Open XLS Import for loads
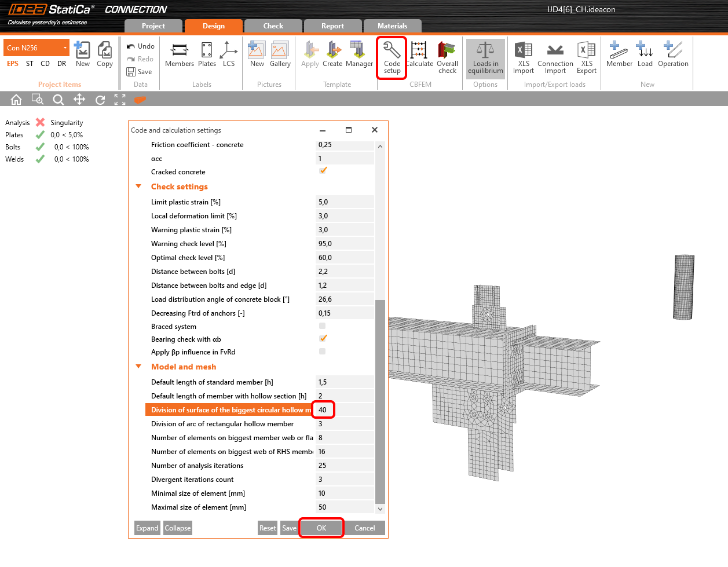The width and height of the screenshot is (728, 567). pyautogui.click(x=524, y=57)
